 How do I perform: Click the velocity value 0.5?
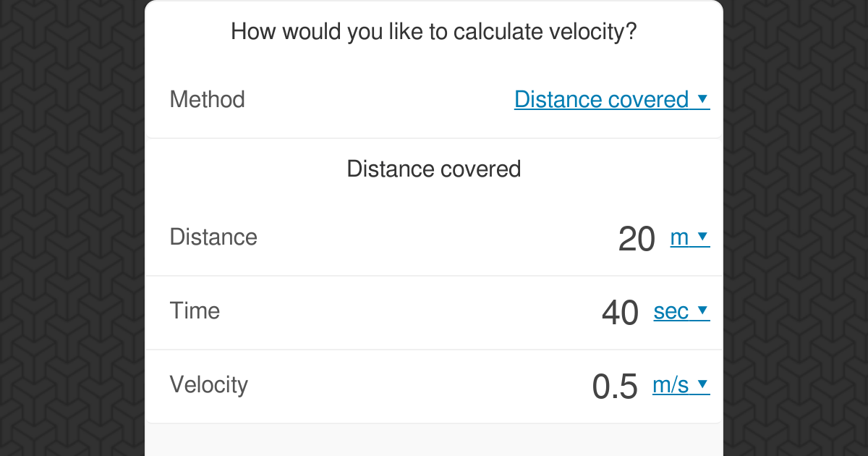pos(613,385)
